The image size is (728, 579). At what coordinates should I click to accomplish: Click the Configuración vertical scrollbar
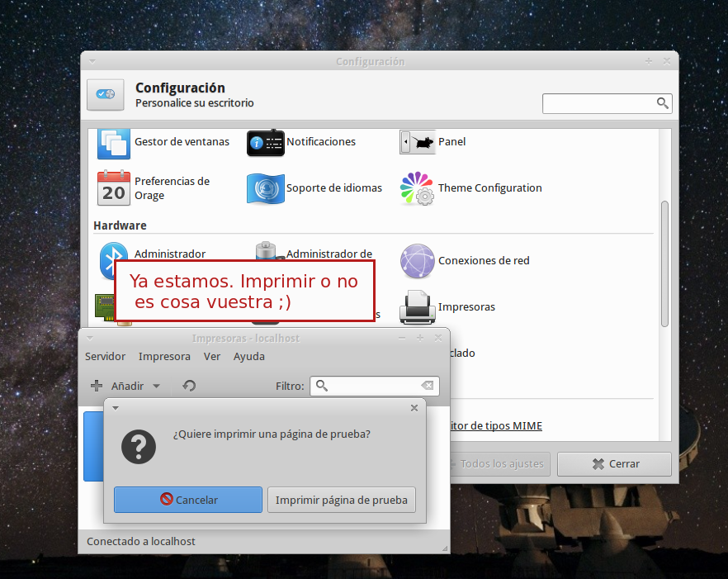(x=665, y=264)
